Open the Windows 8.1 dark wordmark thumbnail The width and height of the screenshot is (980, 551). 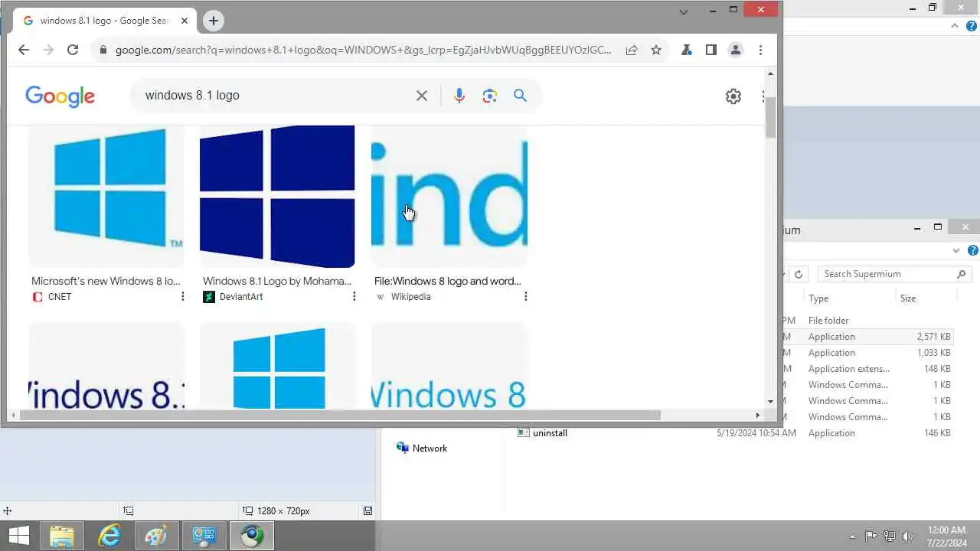tap(106, 366)
